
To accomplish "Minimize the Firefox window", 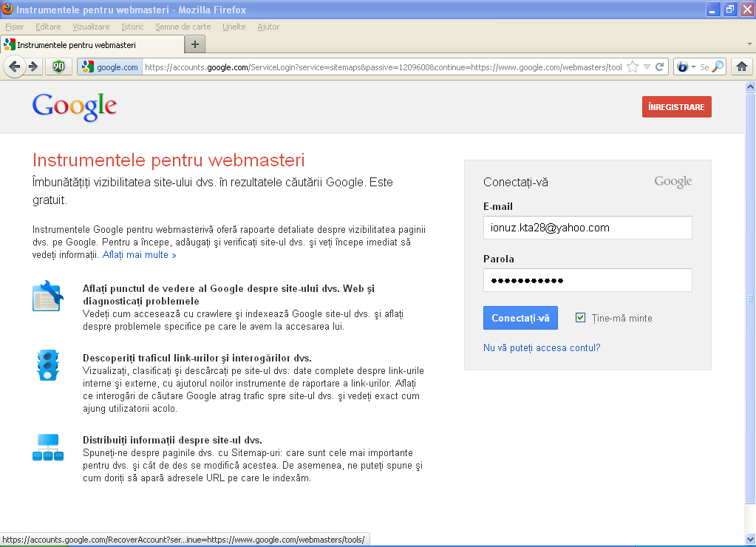I will click(x=713, y=10).
